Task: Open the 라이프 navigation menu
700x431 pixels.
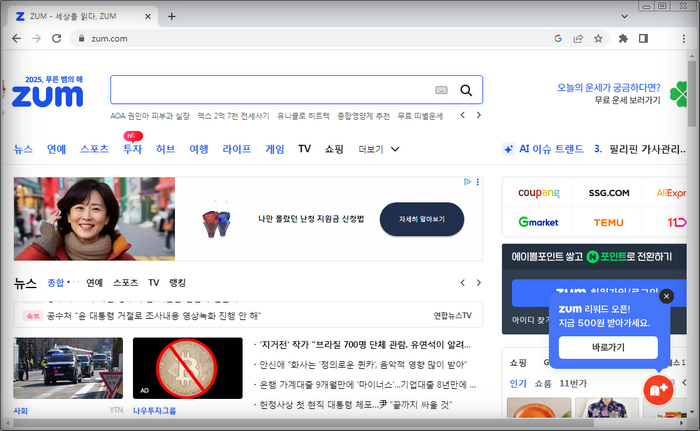Action: coord(237,149)
